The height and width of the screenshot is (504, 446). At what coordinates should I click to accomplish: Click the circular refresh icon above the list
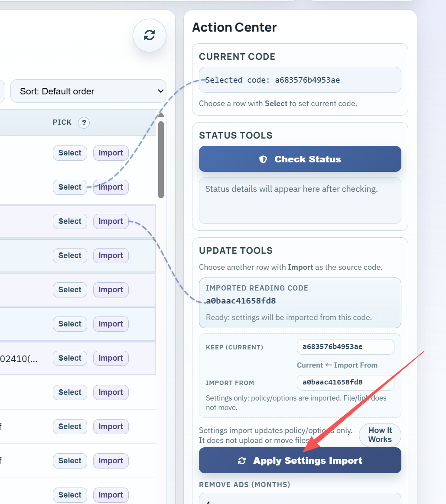click(x=149, y=36)
